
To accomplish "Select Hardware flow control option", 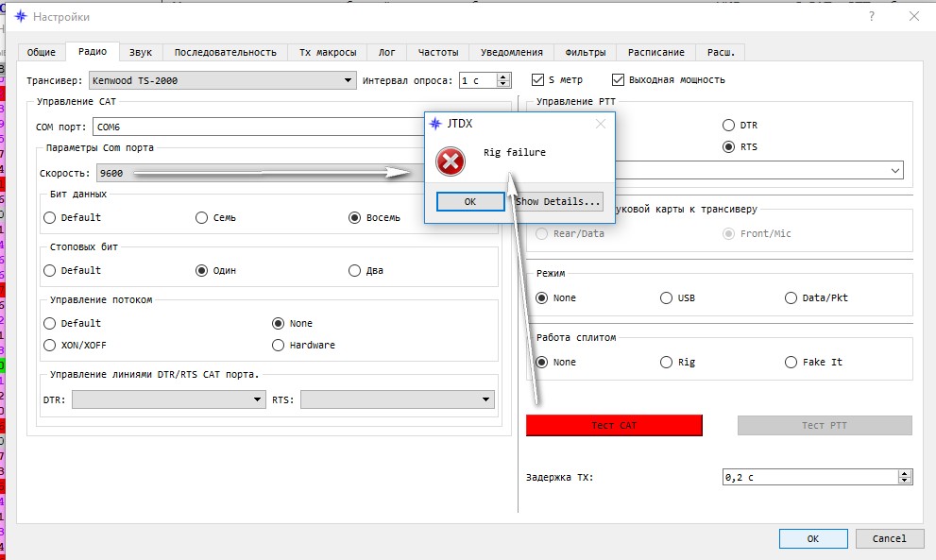I will point(279,345).
